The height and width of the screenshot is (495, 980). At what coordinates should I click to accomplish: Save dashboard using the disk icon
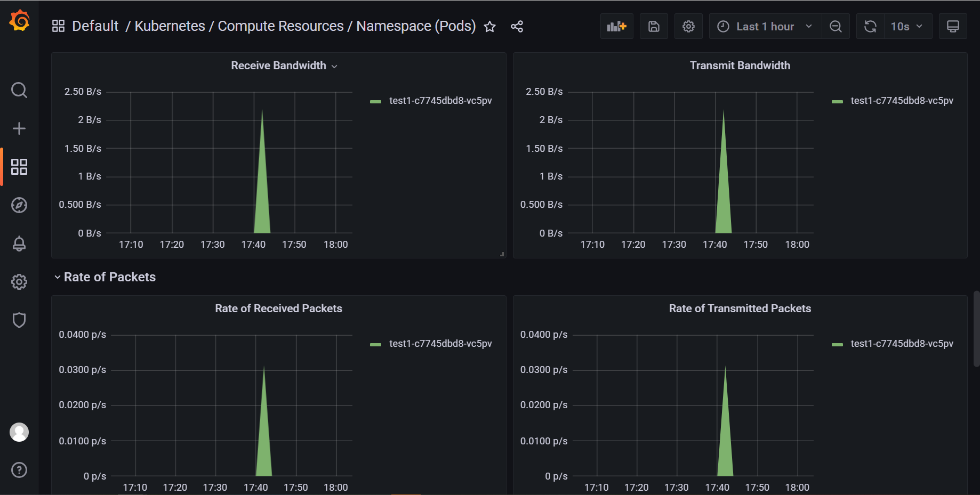pos(654,26)
